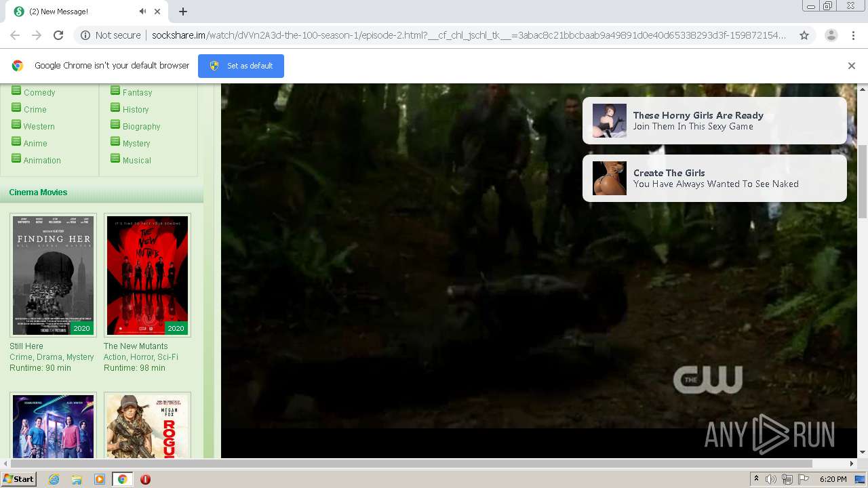This screenshot has width=868, height=488.
Task: Open the Comedy genre link
Action: [x=39, y=93]
